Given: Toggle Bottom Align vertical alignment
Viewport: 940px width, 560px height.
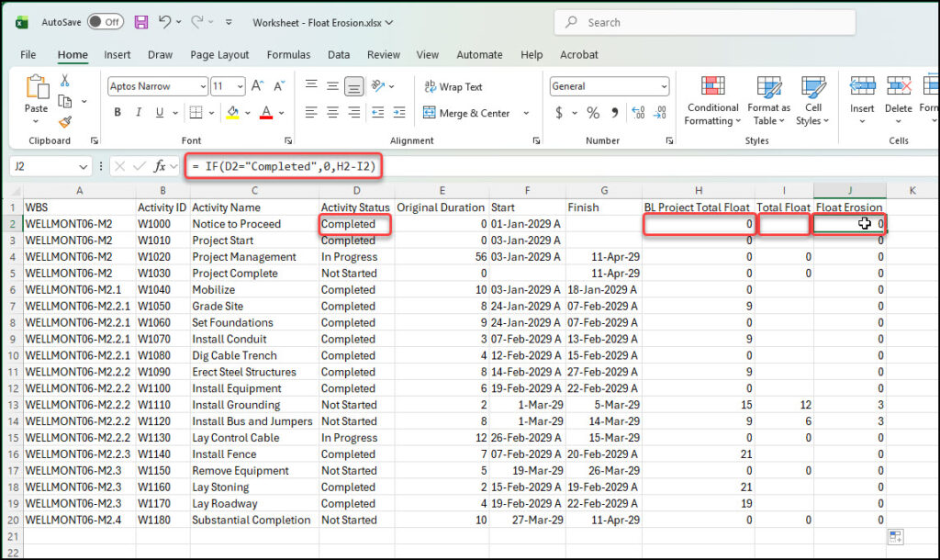Looking at the screenshot, I should coord(354,86).
